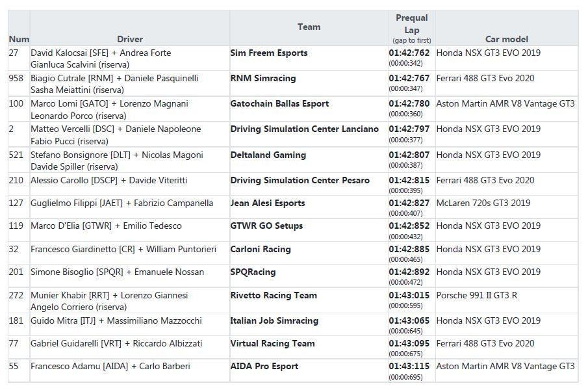Click the AIDA Pro Esport team
This screenshot has height=390, width=588.
point(264,367)
